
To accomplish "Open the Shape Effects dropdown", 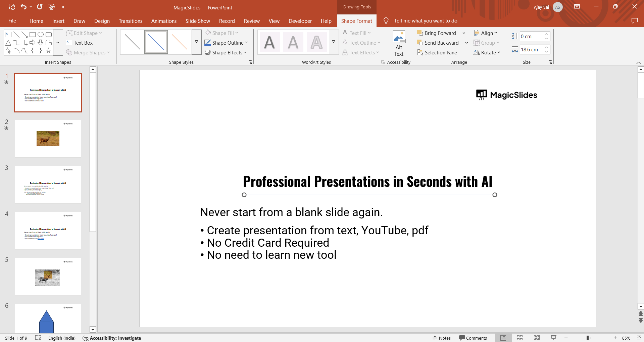I will 245,53.
